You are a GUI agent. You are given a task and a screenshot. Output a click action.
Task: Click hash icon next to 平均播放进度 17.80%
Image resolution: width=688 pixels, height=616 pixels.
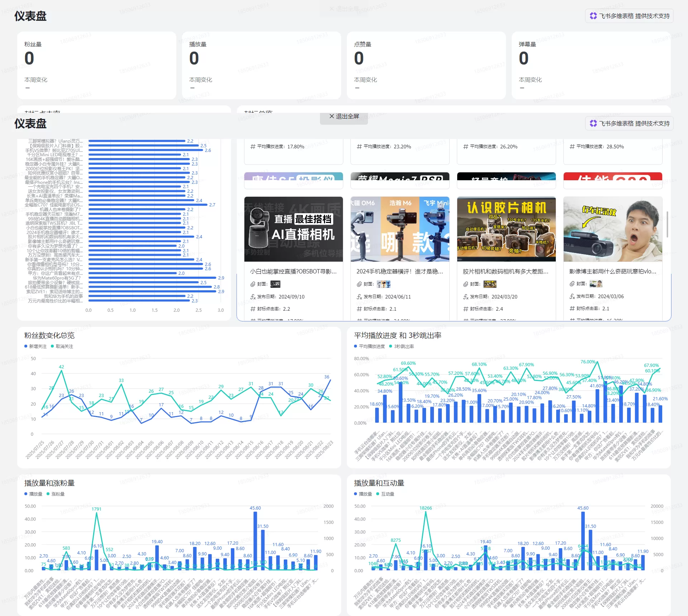253,147
